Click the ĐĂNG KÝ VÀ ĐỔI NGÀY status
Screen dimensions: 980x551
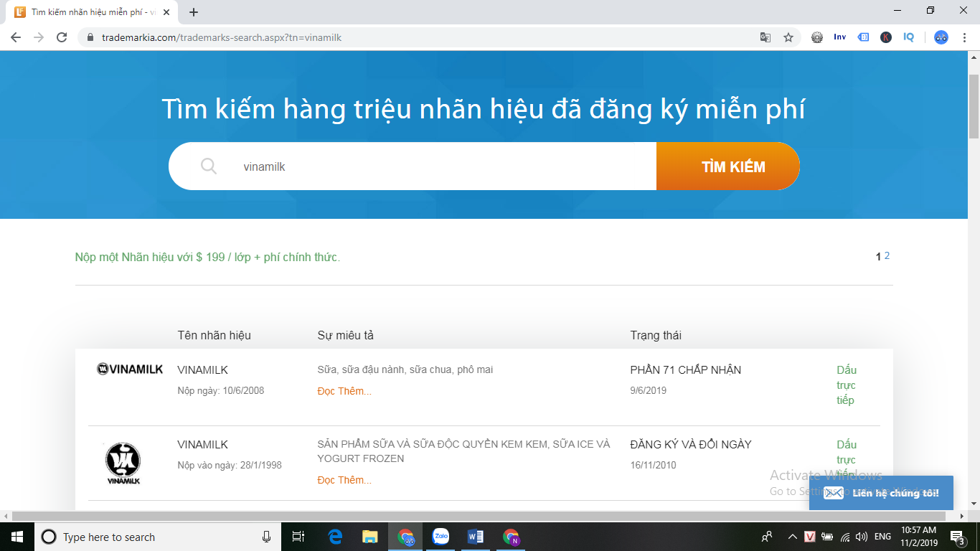pyautogui.click(x=691, y=445)
